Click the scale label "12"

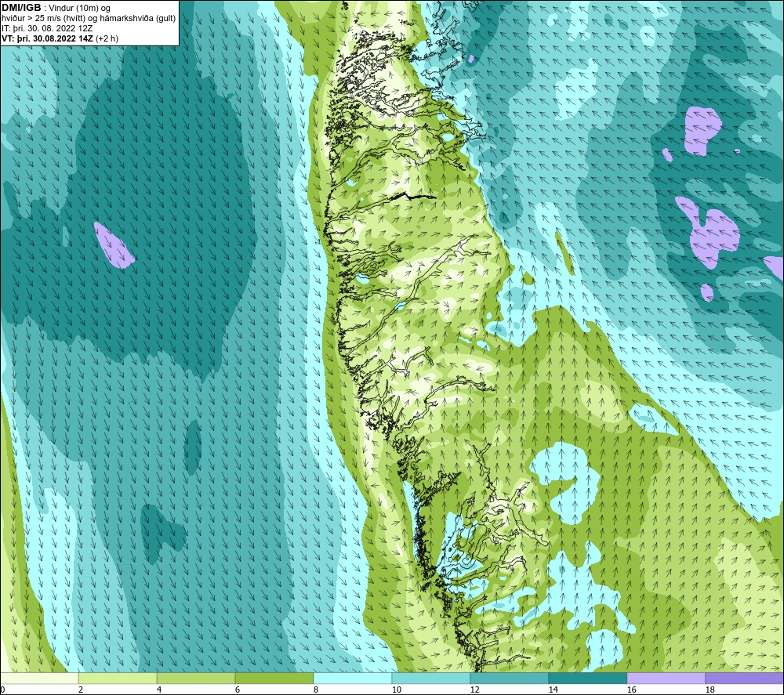pyautogui.click(x=474, y=690)
